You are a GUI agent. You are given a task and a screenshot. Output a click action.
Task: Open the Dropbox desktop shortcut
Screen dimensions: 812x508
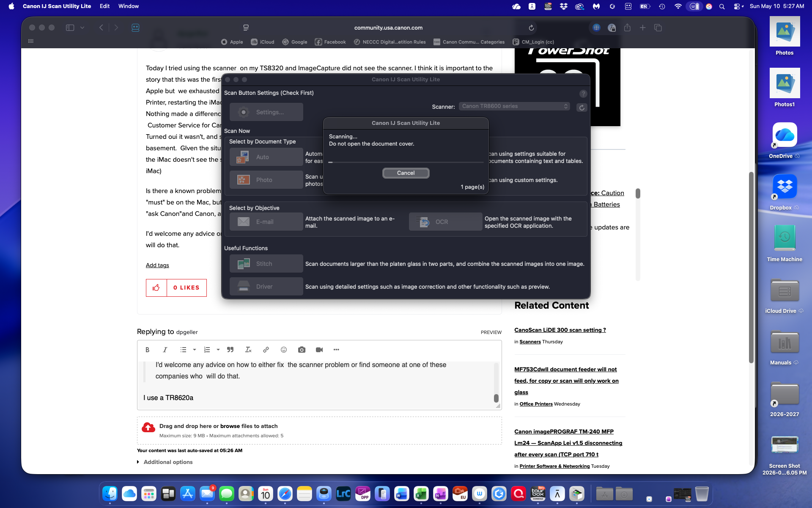pos(785,192)
